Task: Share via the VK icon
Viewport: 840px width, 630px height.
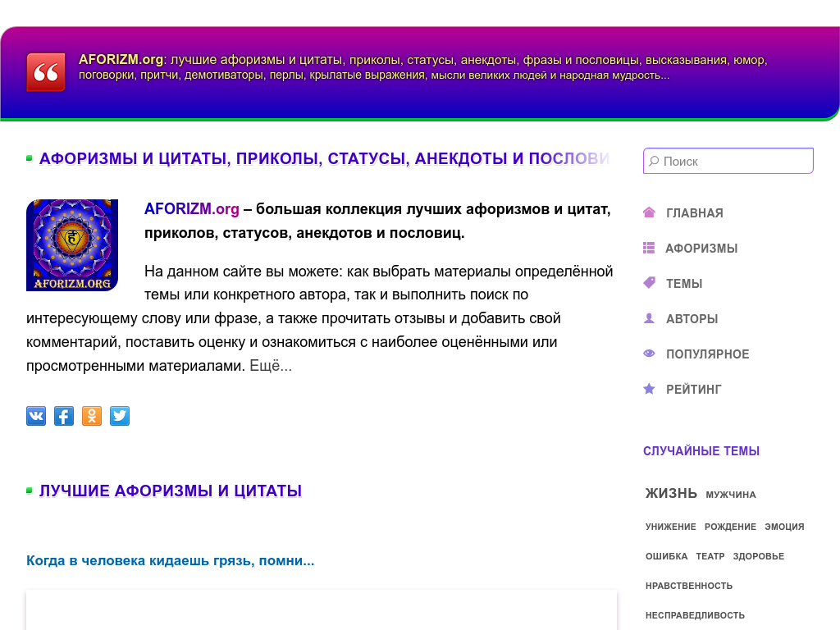Action: 36,416
